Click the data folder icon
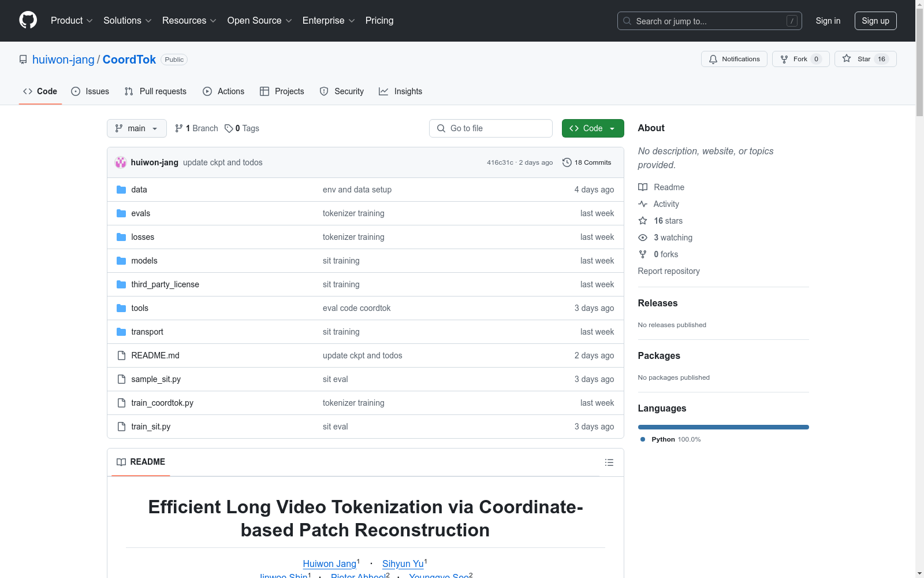 tap(121, 190)
